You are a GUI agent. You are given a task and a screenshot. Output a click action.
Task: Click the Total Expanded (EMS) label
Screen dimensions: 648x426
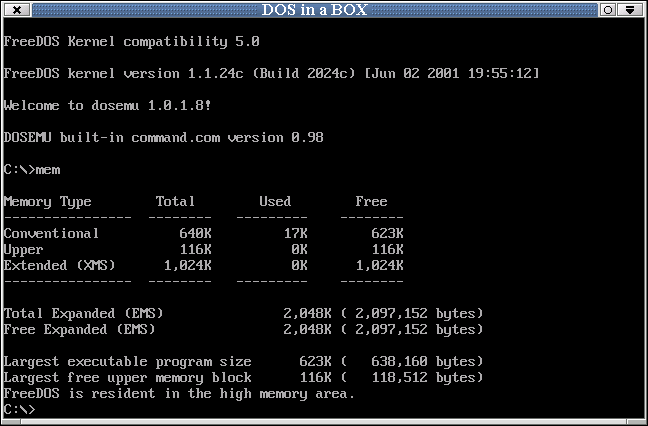[83, 314]
